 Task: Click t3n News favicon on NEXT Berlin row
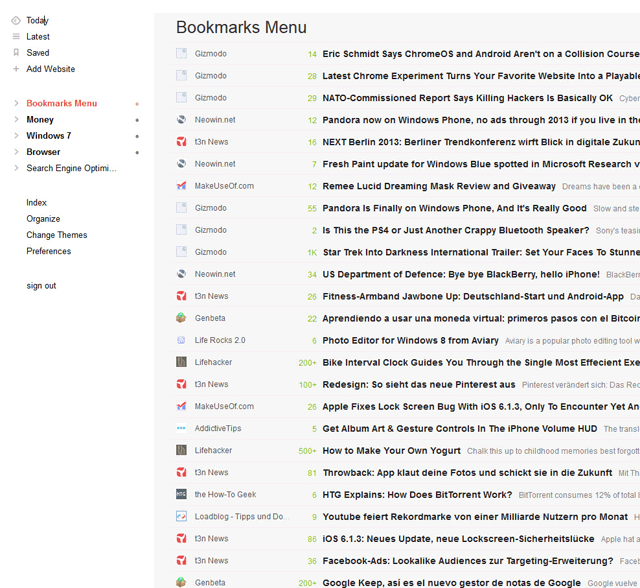(x=181, y=142)
